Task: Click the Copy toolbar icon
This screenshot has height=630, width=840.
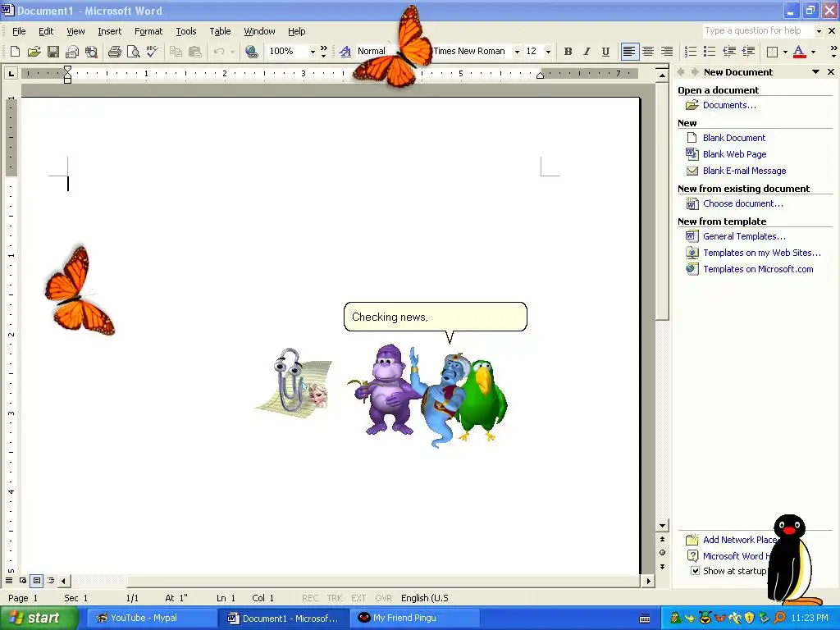Action: pos(176,52)
